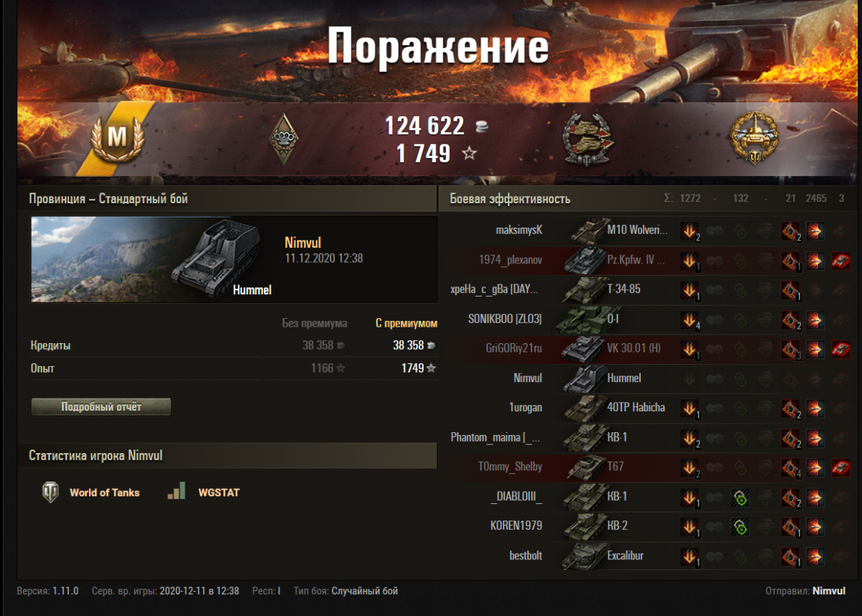Click destroyed tank icon in GriGORiy21ru row
Screen dimensions: 862x616
coord(840,350)
